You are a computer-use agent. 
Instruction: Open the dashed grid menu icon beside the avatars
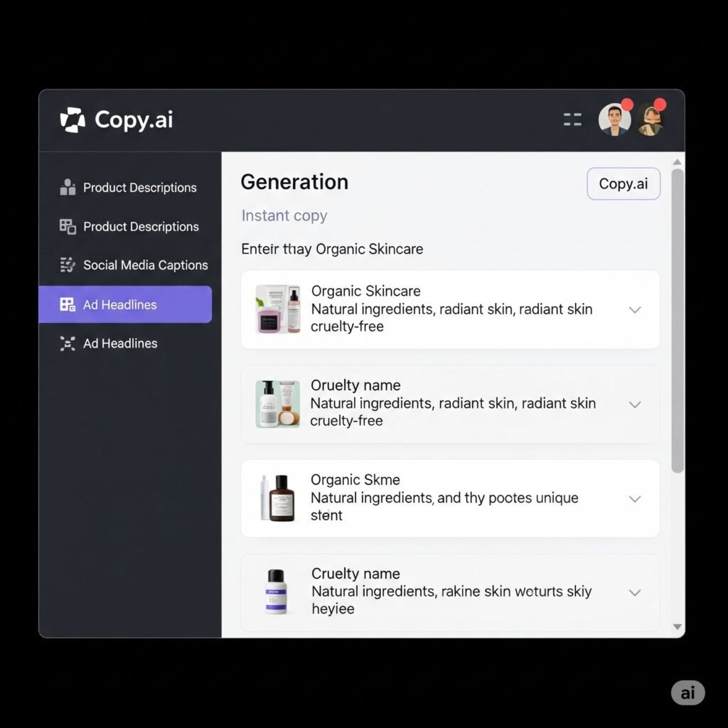click(x=572, y=119)
